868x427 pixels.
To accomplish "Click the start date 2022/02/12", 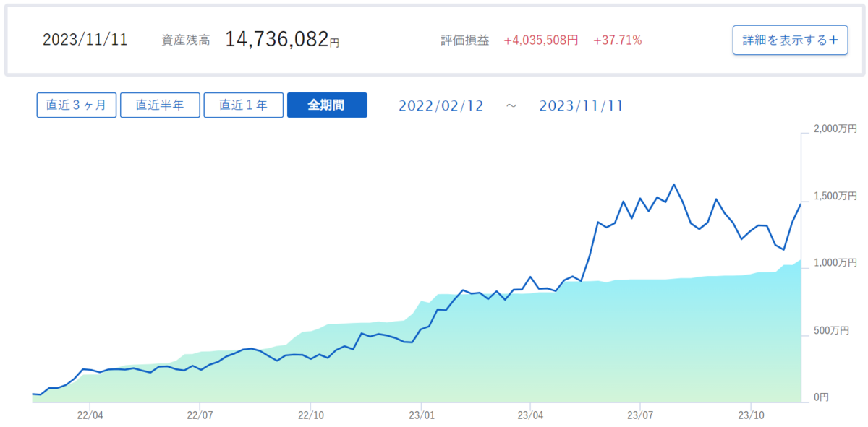I will [441, 105].
